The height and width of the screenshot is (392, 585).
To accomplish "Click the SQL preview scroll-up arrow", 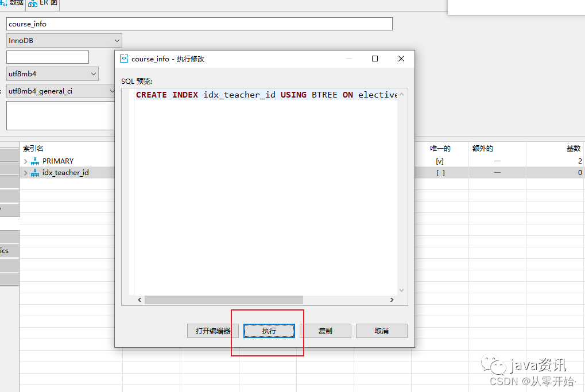I will coord(401,94).
